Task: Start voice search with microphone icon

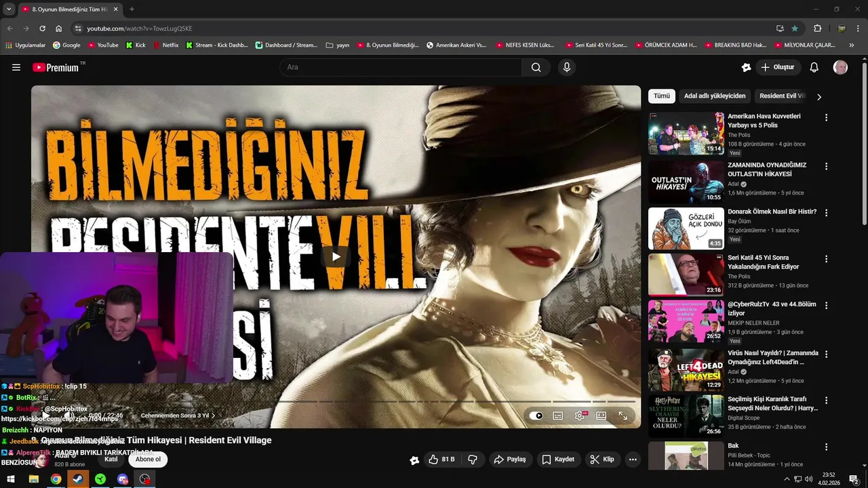Action: (567, 67)
